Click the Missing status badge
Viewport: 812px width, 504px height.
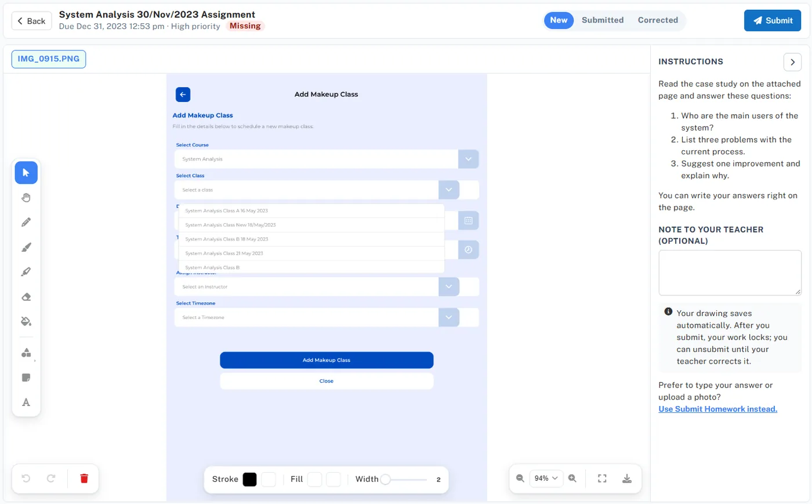(x=245, y=26)
